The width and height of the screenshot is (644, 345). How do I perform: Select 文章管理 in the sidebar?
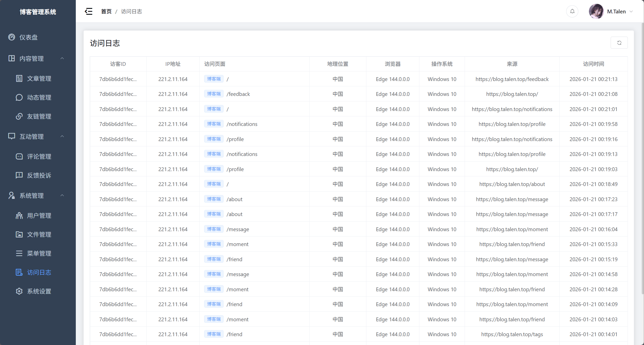[39, 78]
